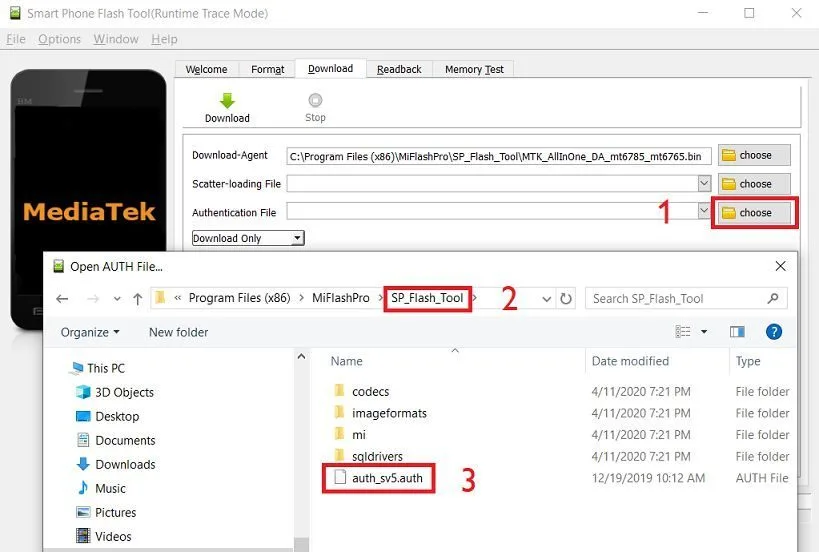Select the mi folder
The image size is (819, 552).
pos(350,434)
